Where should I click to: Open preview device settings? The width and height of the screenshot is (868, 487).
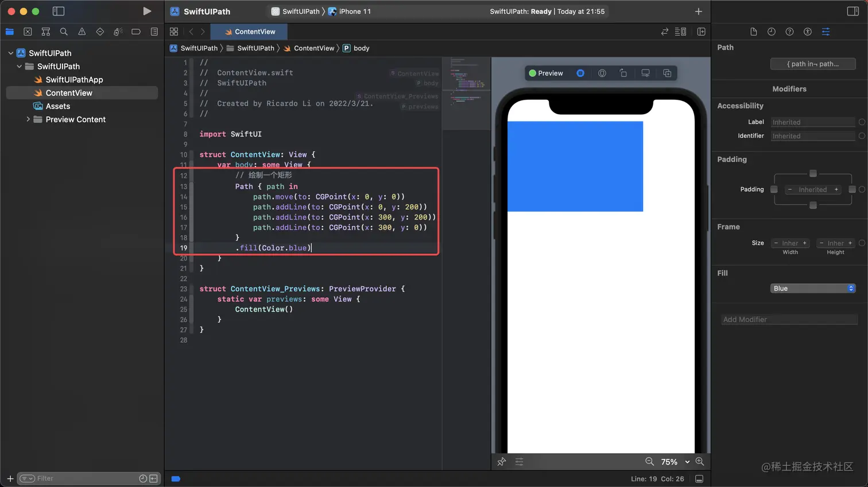(646, 73)
